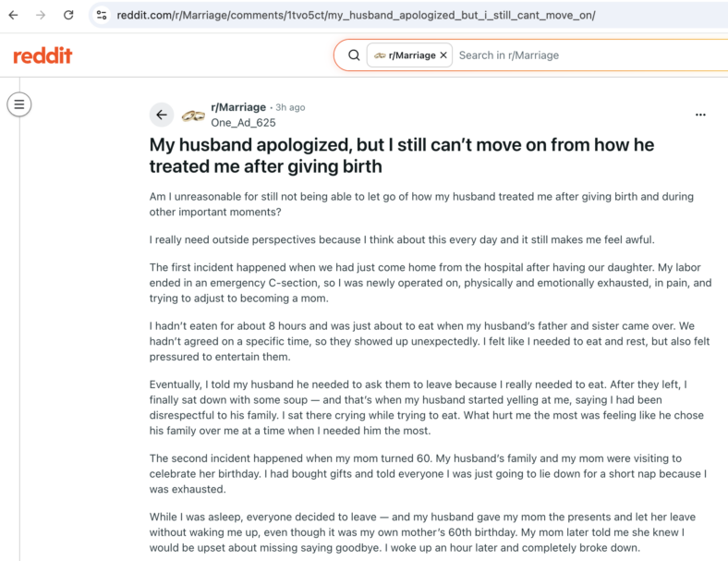The height and width of the screenshot is (561, 728).
Task: Click the r/Marriage search scope chip
Action: [x=409, y=55]
